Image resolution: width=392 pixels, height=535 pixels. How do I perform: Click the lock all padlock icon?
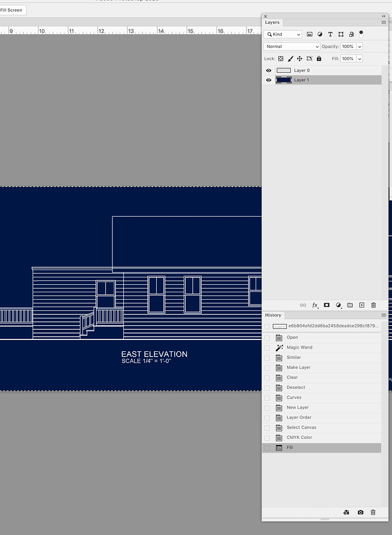319,59
